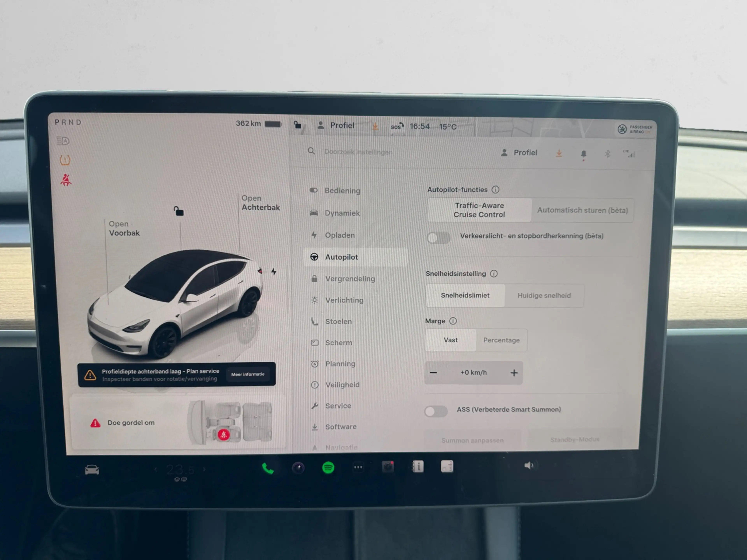Select Traffic-Aware Cruise Control option
The width and height of the screenshot is (747, 560).
click(x=479, y=210)
